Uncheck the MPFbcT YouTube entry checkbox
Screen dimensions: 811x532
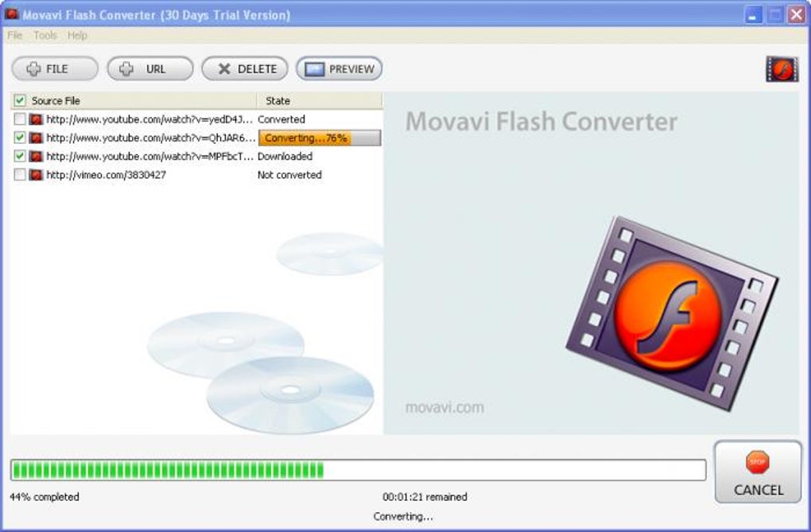pyautogui.click(x=20, y=156)
